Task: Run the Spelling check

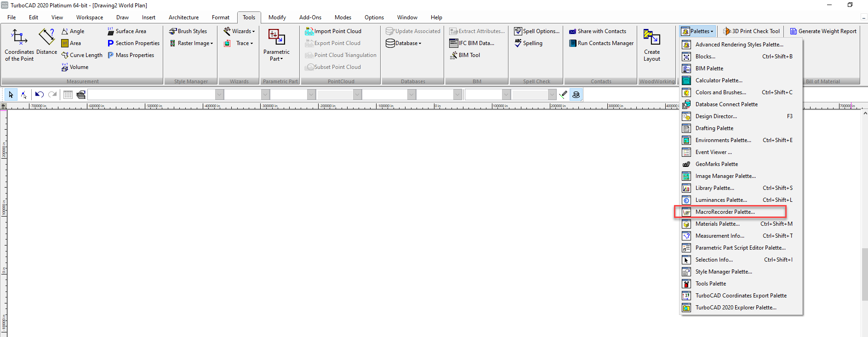Action: point(528,43)
